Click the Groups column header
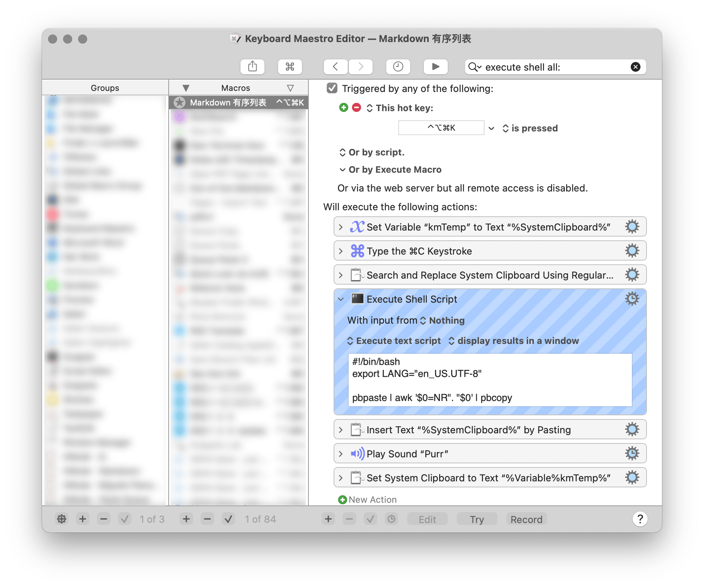Viewport: 704px width, 588px height. 105,88
